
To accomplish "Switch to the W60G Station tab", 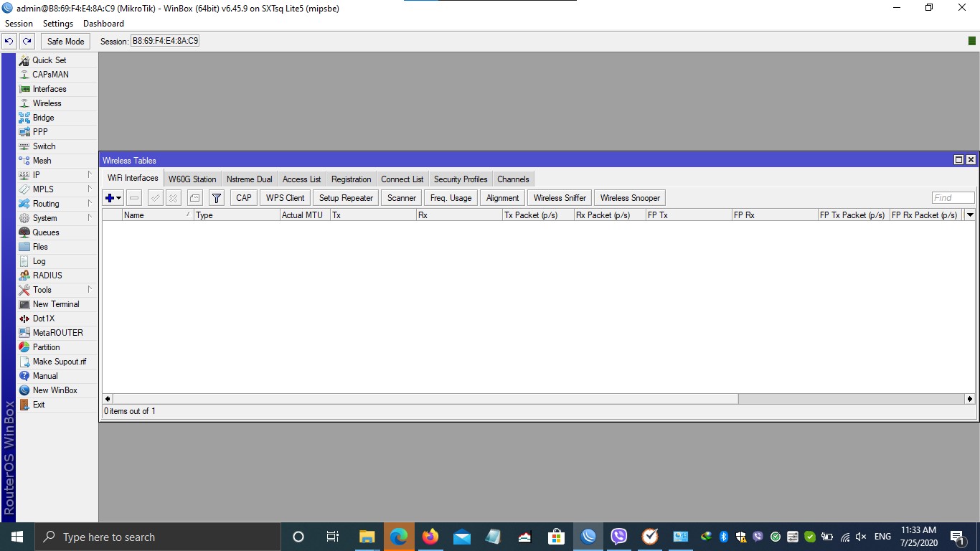I will point(192,179).
